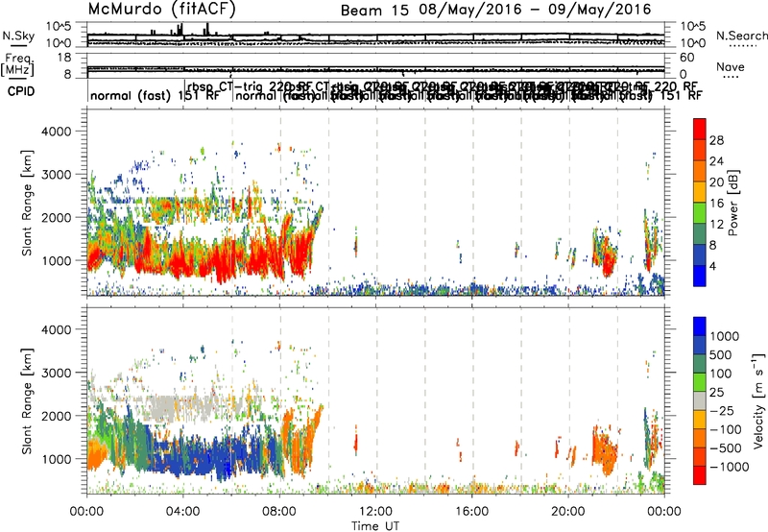Image resolution: width=768 pixels, height=532 pixels.
Task: Click the '28' power colorbar value
Action: [716, 140]
